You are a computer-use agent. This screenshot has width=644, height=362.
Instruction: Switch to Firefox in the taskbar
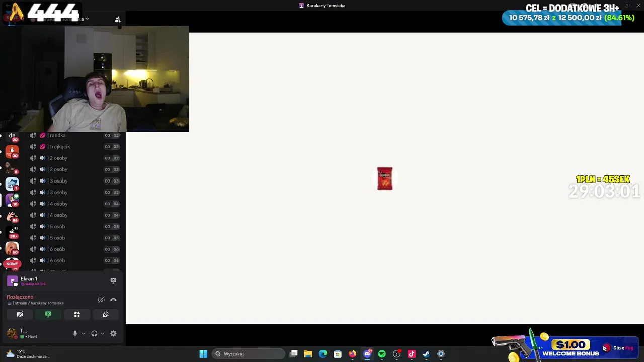pyautogui.click(x=352, y=354)
